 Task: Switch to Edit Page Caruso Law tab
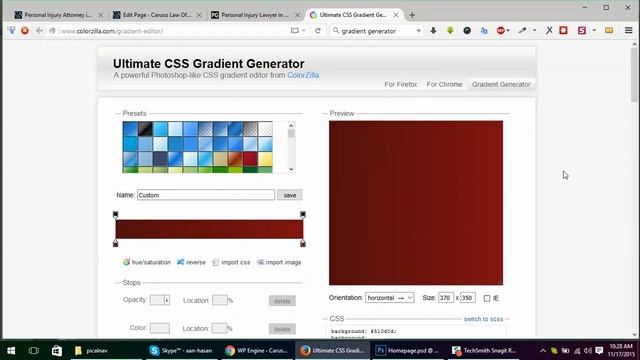[156, 15]
